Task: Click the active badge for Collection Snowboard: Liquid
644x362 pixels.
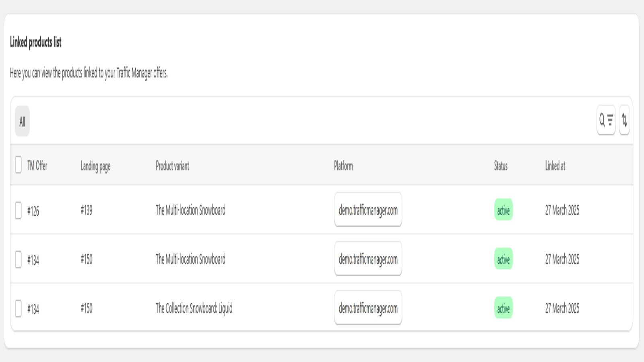Action: click(x=503, y=308)
